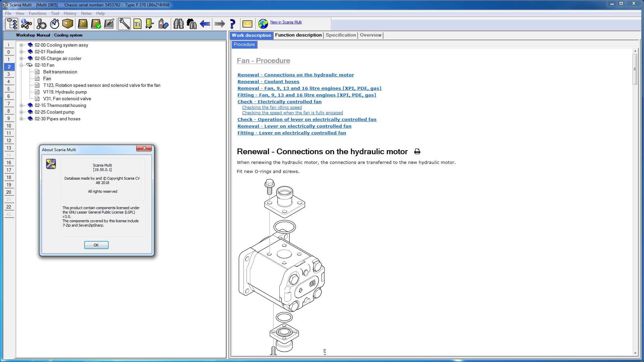
Task: Select V119, Hydraulic pump tree item
Action: tap(65, 92)
